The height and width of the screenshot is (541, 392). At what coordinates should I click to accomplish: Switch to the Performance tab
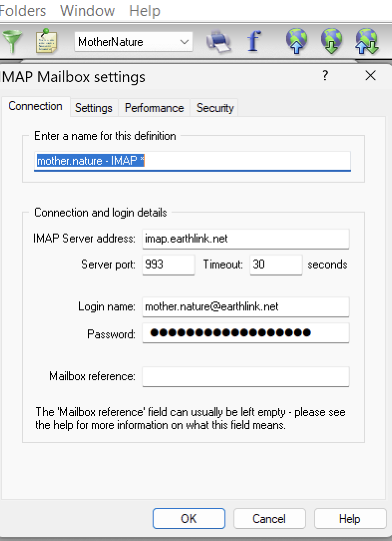[x=154, y=108]
